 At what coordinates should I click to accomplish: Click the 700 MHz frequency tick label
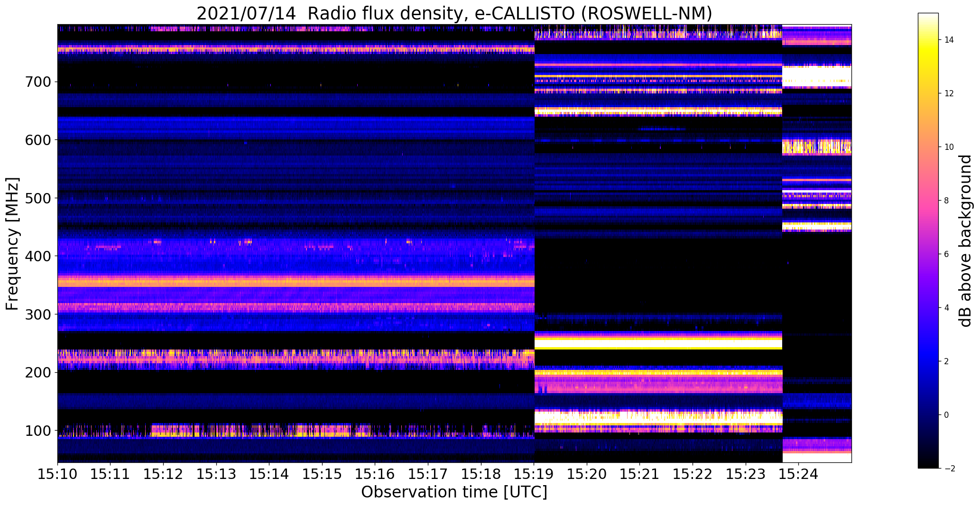coord(38,82)
